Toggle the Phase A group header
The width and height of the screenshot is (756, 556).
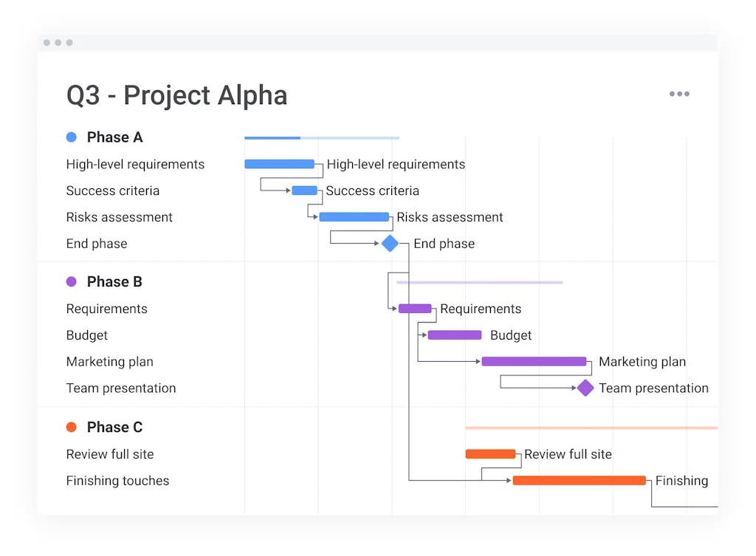[114, 137]
